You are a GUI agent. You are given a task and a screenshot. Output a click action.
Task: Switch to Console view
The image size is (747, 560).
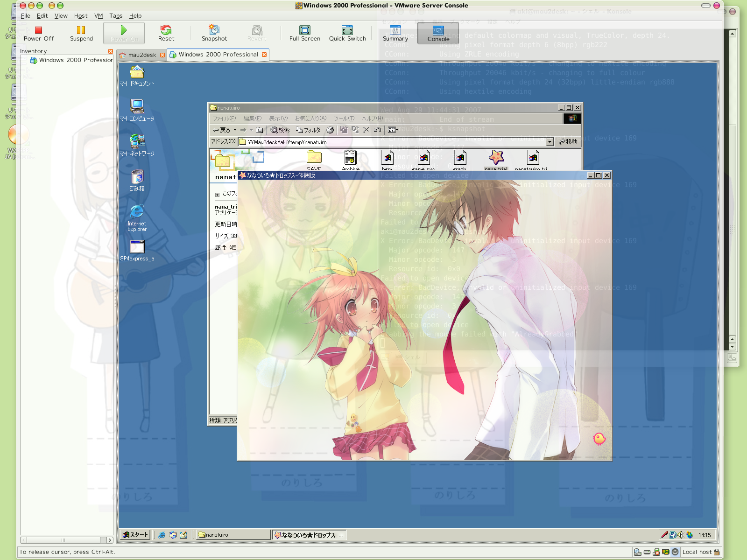438,33
